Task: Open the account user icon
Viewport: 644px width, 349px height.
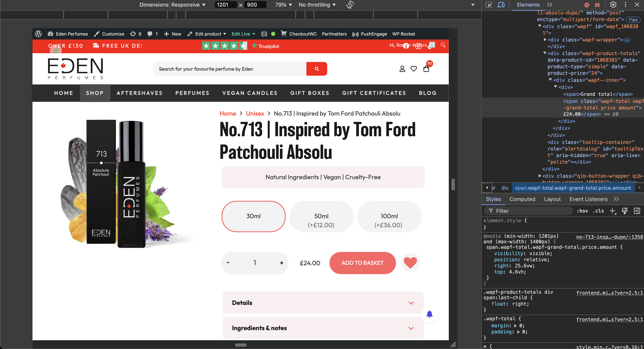Action: pos(402,69)
